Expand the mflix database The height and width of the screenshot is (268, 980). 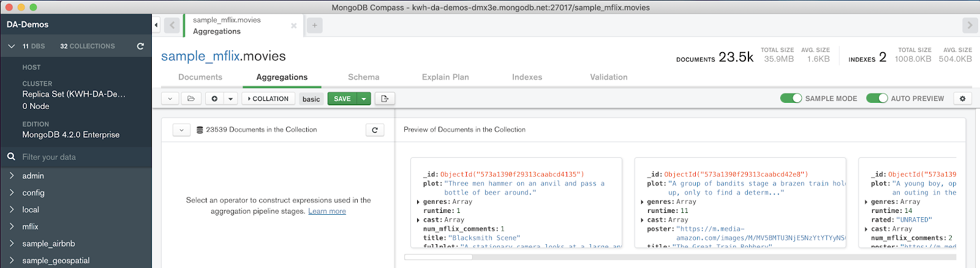12,226
